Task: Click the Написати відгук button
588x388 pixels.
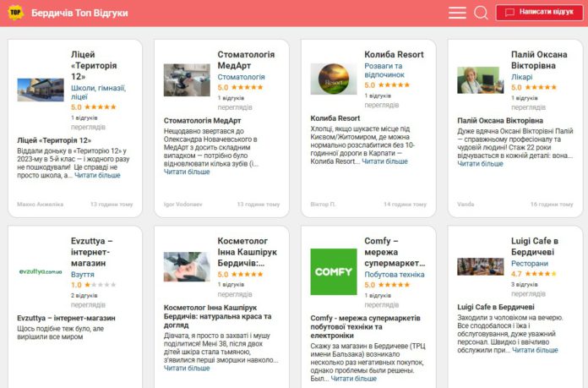Action: 539,13
